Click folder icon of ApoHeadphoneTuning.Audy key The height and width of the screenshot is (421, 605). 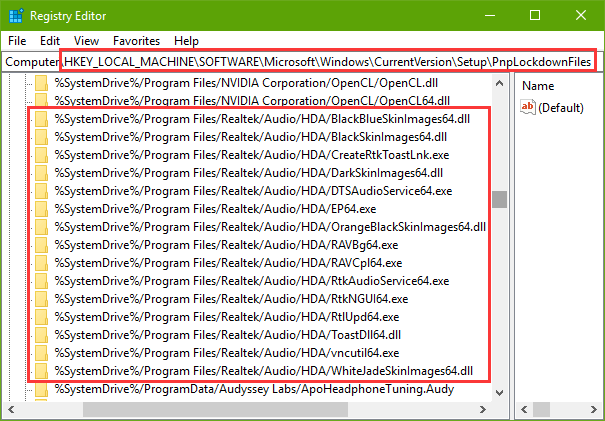click(x=41, y=389)
